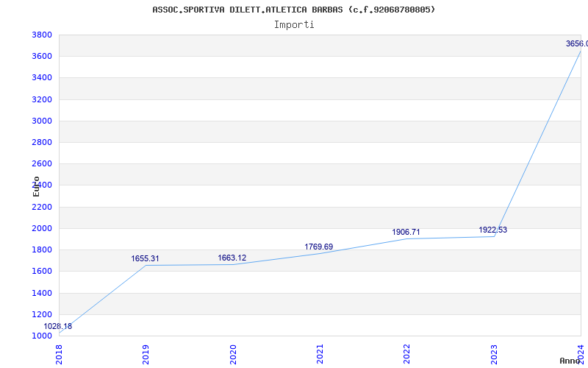This screenshot has height=368, width=588.
Task: Click the 2021 x-axis label
Action: coord(320,354)
